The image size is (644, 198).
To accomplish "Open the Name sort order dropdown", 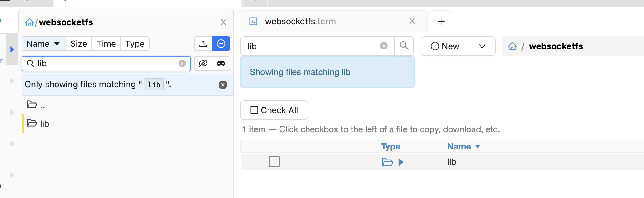I will point(43,44).
